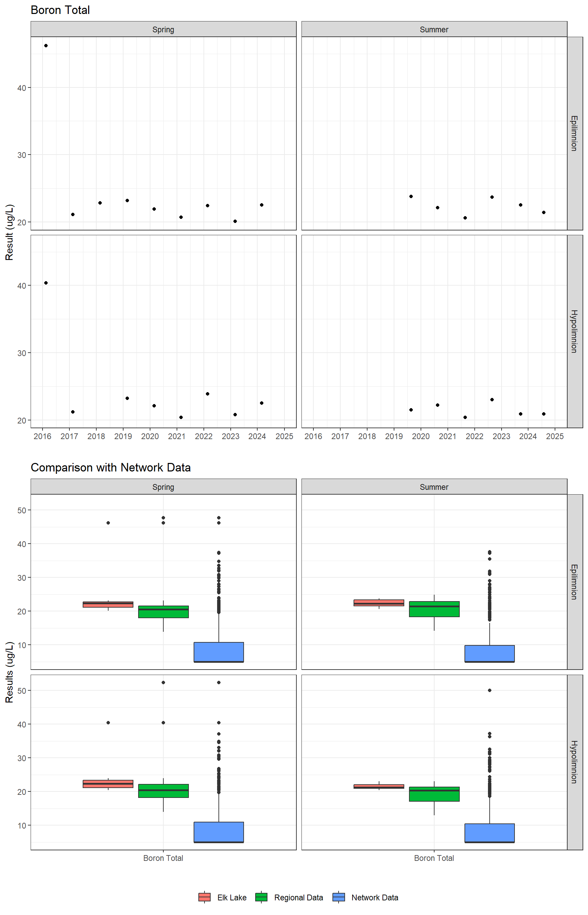Click the Network Data box in Spring Epilimnion comparison

(219, 652)
